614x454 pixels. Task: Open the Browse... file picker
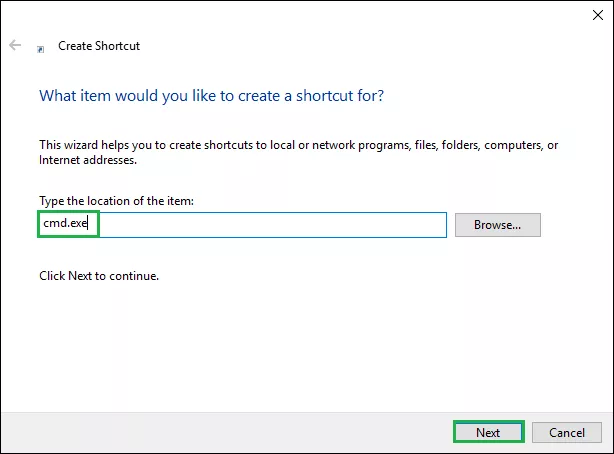498,225
